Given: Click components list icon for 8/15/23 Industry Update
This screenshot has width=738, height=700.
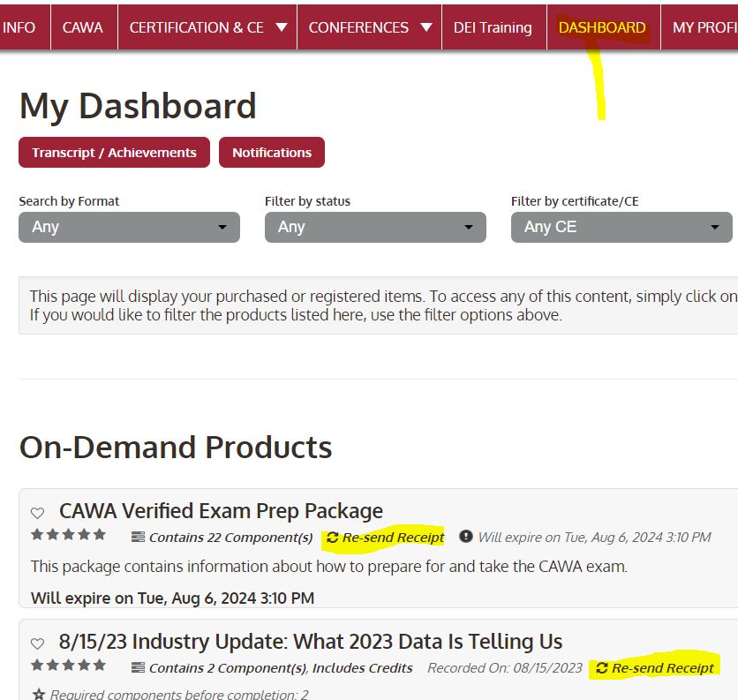Looking at the screenshot, I should 138,667.
